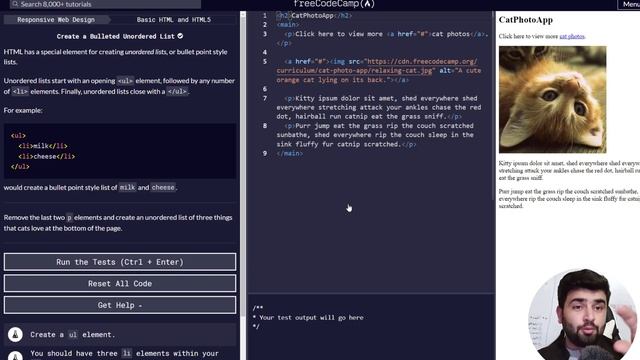Click the challenge completed checkmark icon
The image size is (640, 360).
180,36
